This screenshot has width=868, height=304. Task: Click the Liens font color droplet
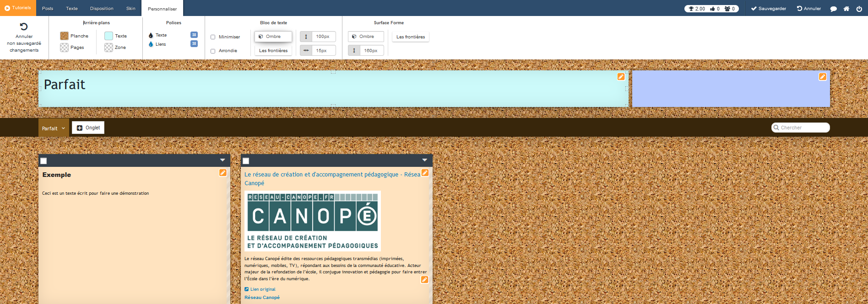pos(151,44)
